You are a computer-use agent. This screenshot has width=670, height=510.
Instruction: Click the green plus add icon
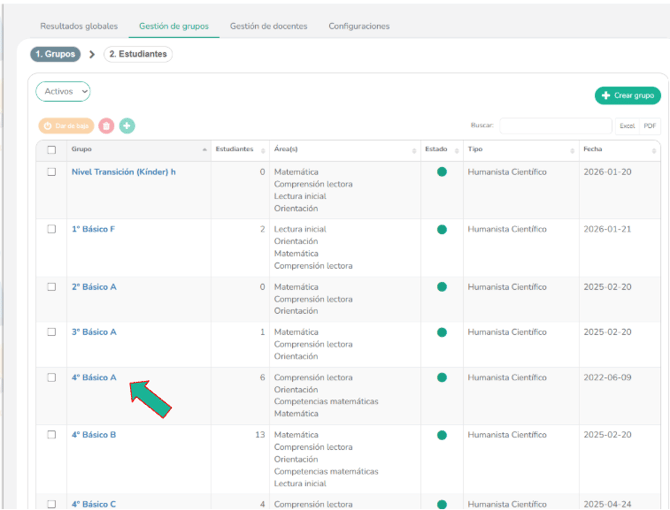[127, 125]
